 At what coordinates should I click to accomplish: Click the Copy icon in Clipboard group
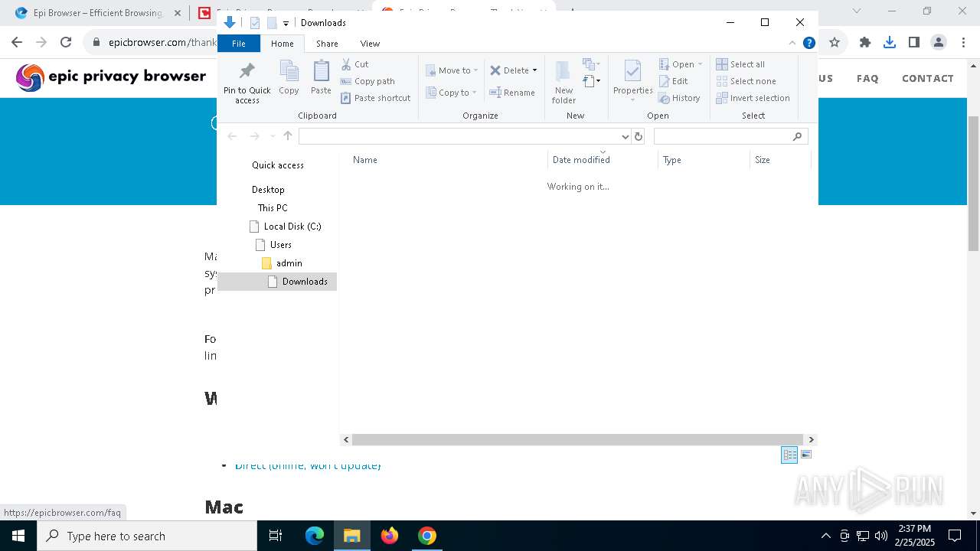pos(289,78)
